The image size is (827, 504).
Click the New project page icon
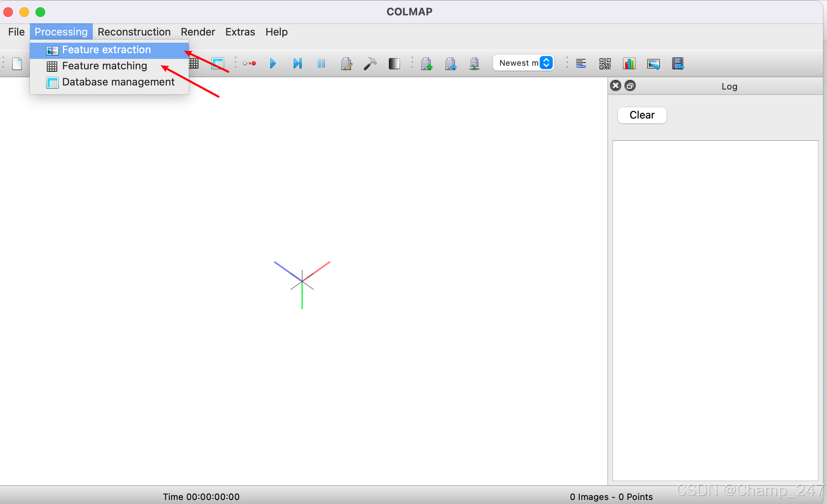(x=17, y=63)
